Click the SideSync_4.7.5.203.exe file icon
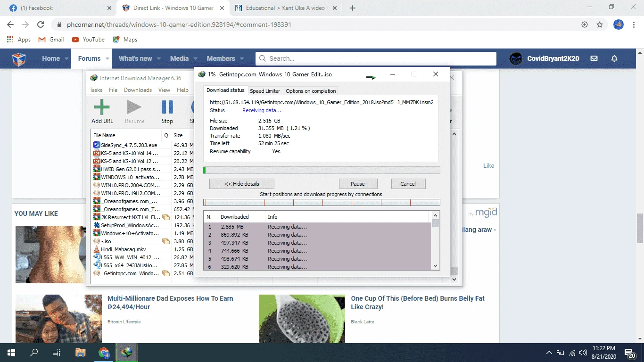This screenshot has height=362, width=644. (x=97, y=145)
